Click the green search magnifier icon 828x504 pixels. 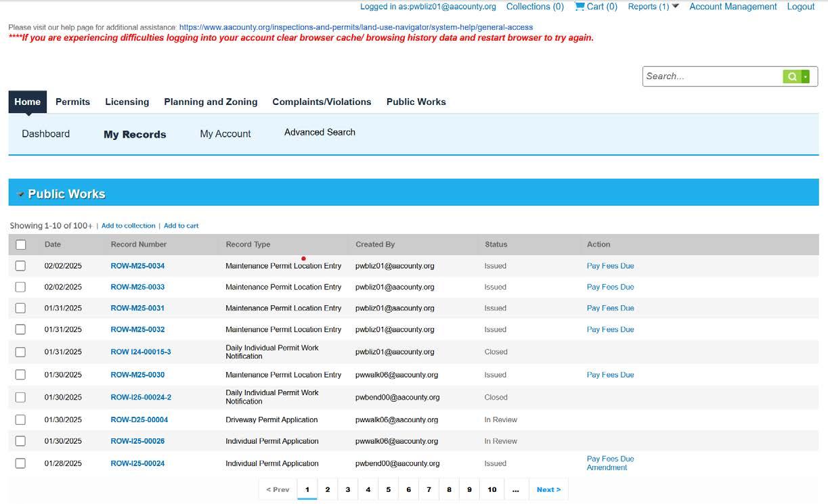coord(791,76)
